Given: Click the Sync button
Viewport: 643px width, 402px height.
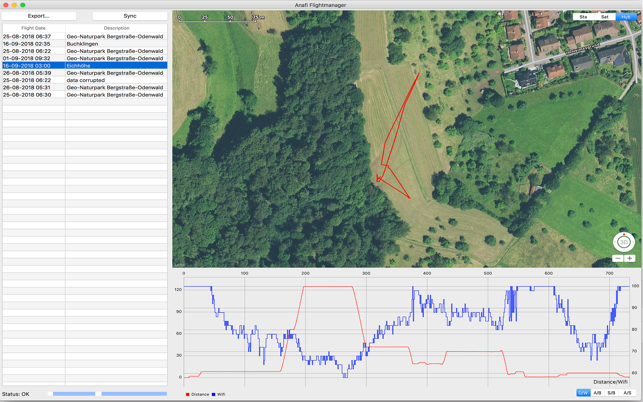Looking at the screenshot, I should tap(130, 16).
